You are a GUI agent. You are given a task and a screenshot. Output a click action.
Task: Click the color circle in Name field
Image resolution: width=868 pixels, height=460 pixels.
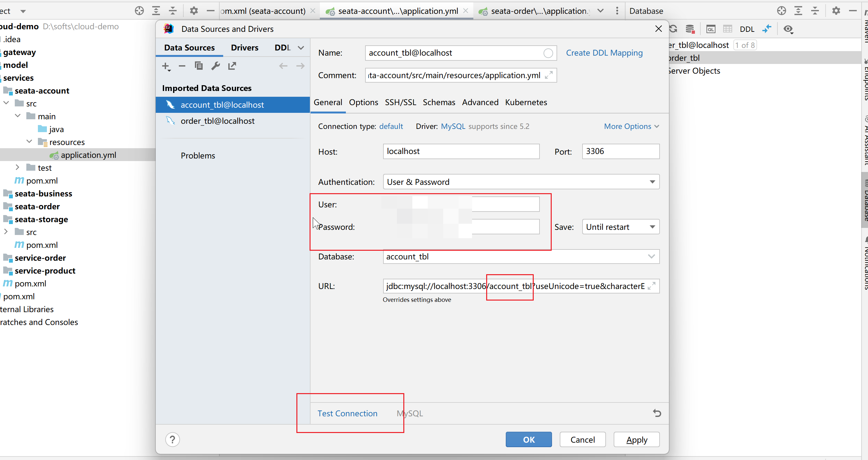[548, 53]
